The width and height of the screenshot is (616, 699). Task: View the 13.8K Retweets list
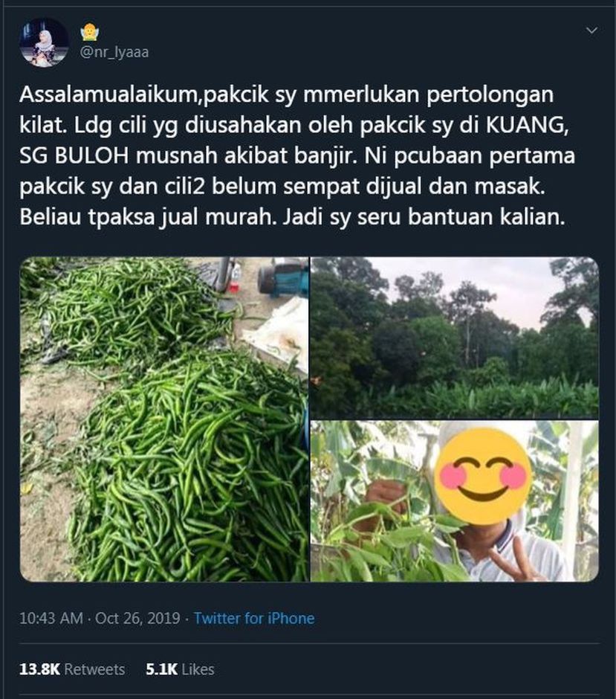(x=72, y=669)
